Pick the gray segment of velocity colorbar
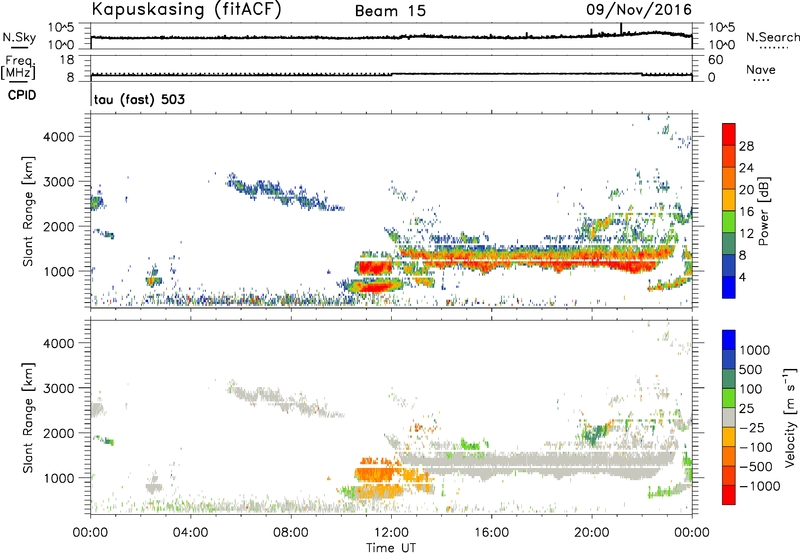Screen dimensions: 800x554 pyautogui.click(x=729, y=417)
